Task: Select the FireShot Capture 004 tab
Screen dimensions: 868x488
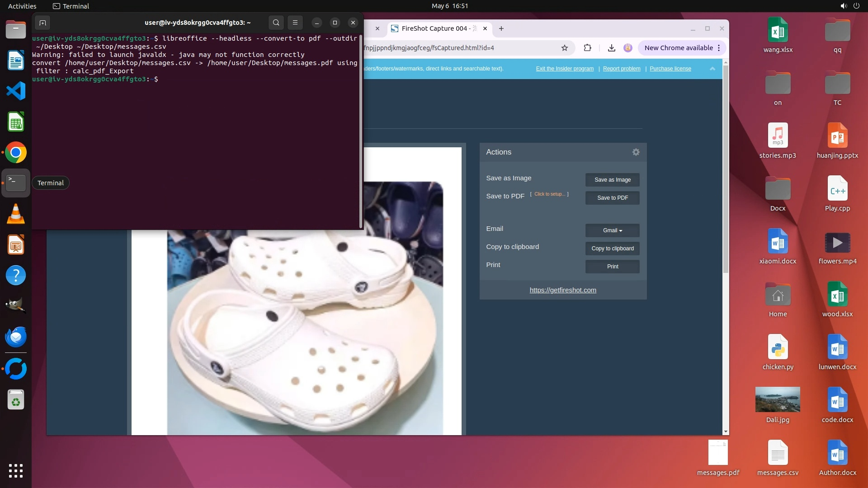Action: pos(434,28)
